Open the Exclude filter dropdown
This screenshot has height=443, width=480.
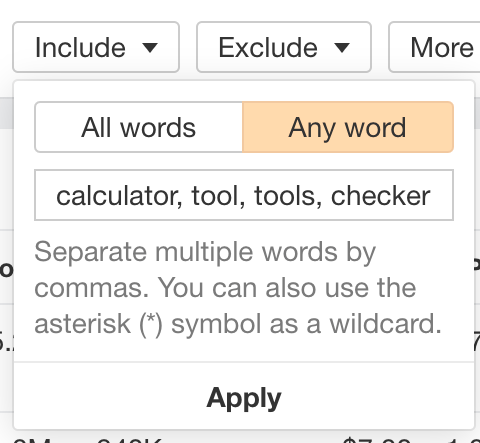coord(284,47)
